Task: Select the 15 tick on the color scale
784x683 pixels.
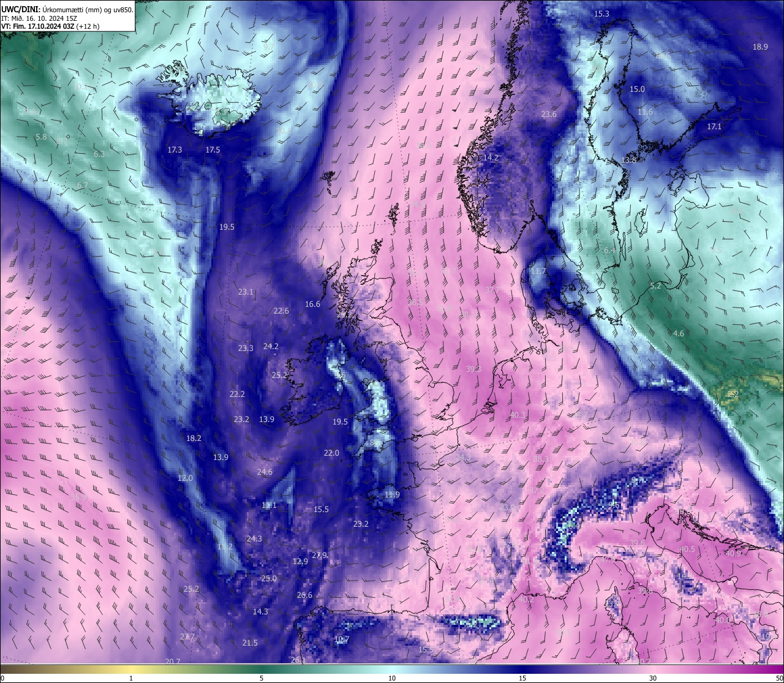Action: (522, 678)
